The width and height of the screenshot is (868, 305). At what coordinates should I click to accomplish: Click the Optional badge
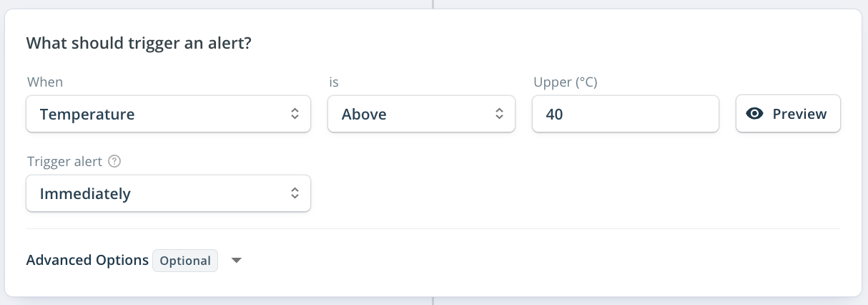pos(185,261)
